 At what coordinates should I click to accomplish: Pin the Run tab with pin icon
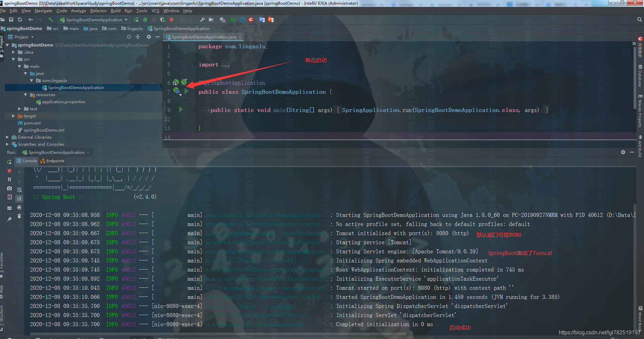click(x=9, y=219)
